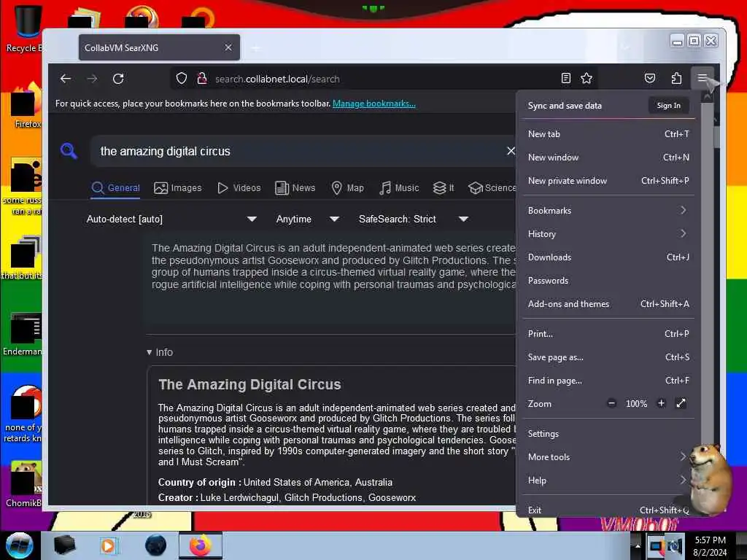Open the Auto-detect language dropdown
The height and width of the screenshot is (560, 747).
point(171,219)
